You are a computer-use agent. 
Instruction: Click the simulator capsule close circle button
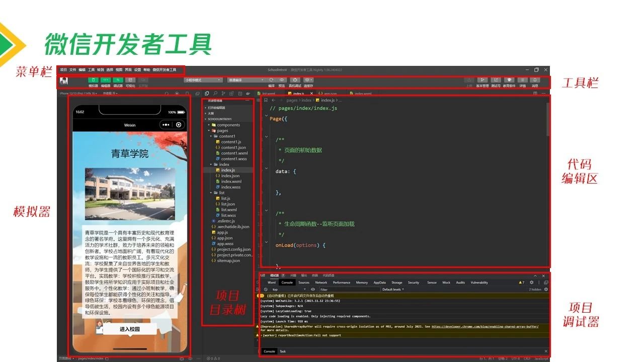coord(178,125)
